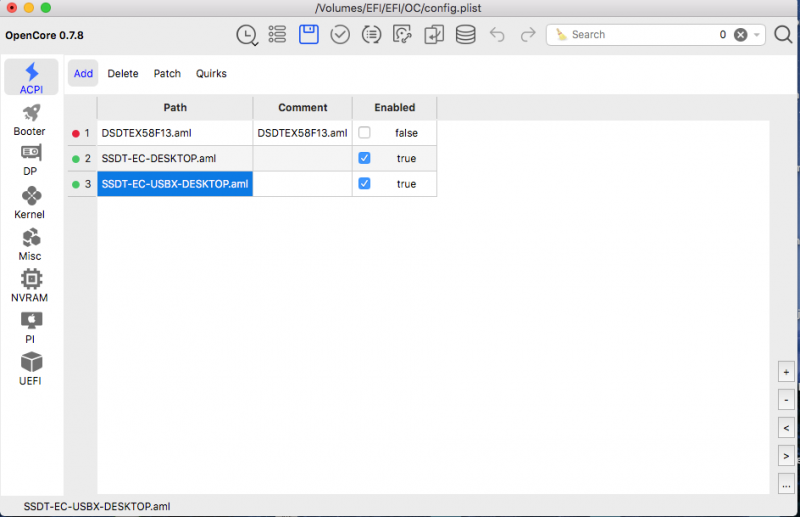Validate config with checkmark circle icon
The image size is (800, 517).
340,35
